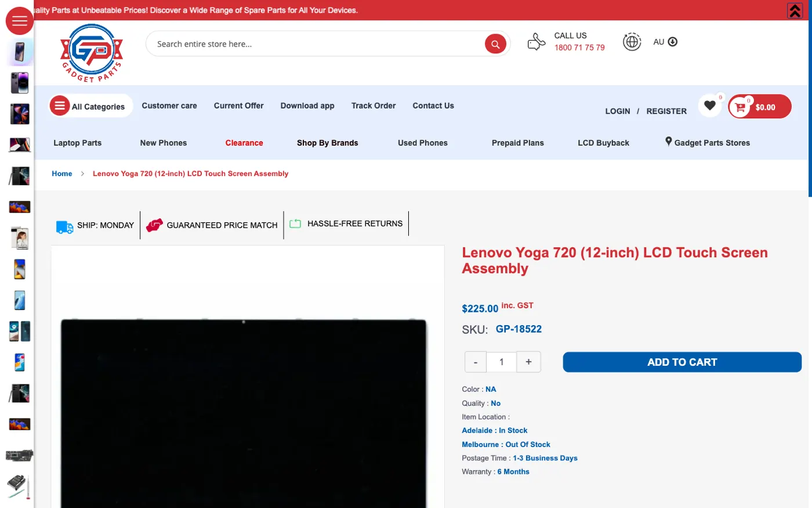This screenshot has width=812, height=508.
Task: Open the Laptop Parts category
Action: tap(77, 143)
